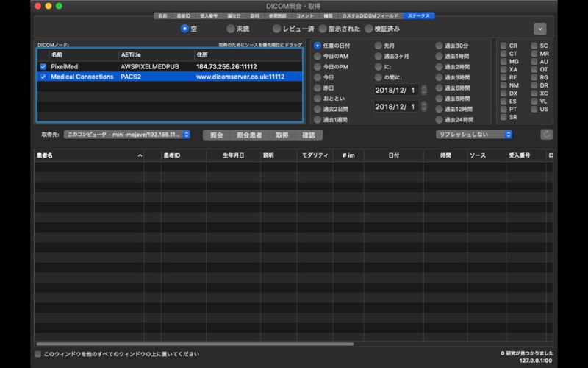The height and width of the screenshot is (368, 588).
Task: Click the 確認 verify button
Action: (309, 135)
